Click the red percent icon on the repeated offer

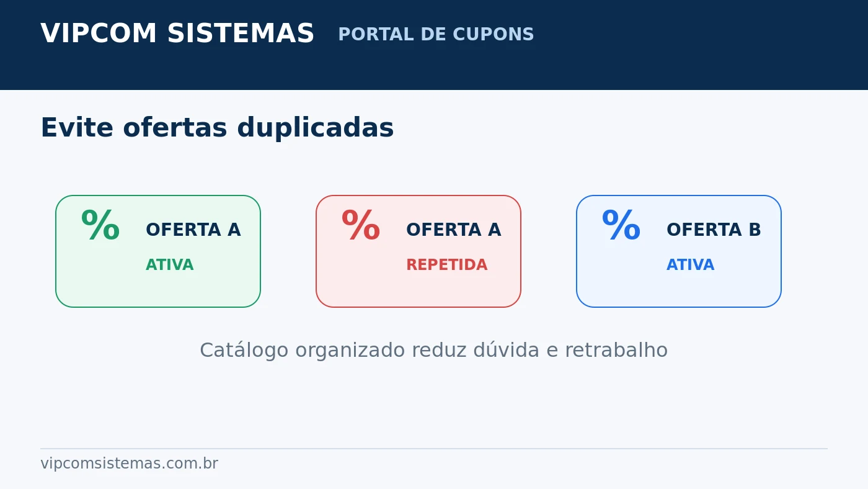[x=361, y=226]
